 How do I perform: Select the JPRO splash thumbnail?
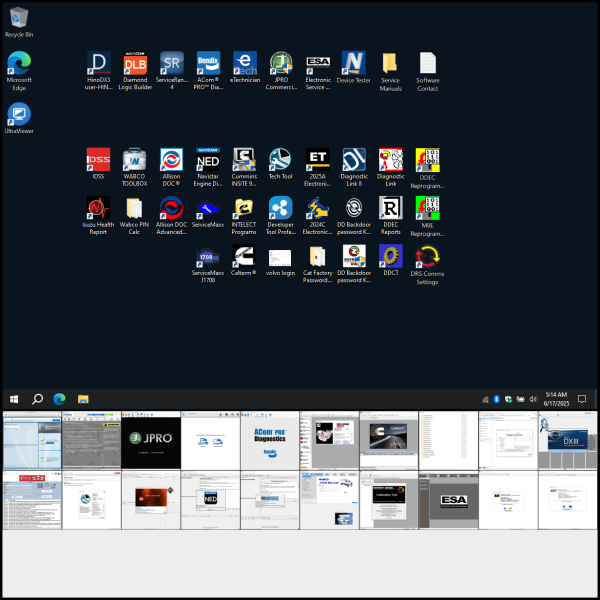pyautogui.click(x=151, y=440)
